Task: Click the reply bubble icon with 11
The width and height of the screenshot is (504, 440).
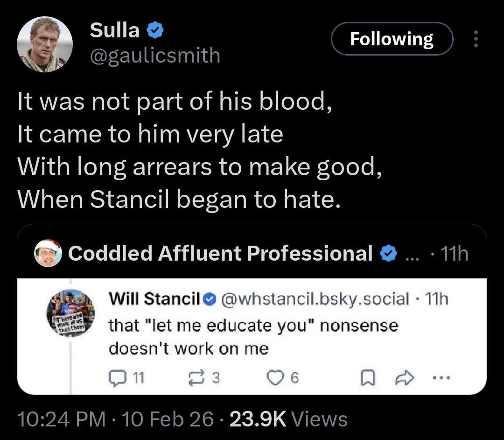Action: click(115, 377)
